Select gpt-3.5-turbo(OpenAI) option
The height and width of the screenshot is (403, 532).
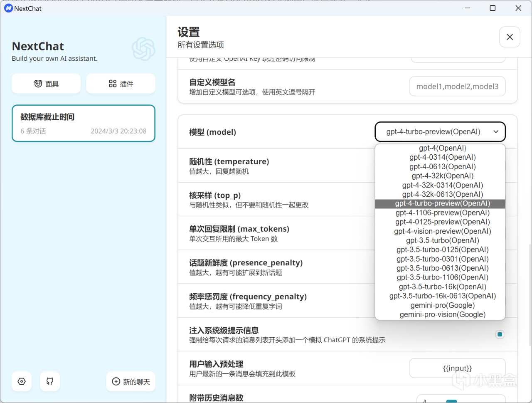point(440,240)
